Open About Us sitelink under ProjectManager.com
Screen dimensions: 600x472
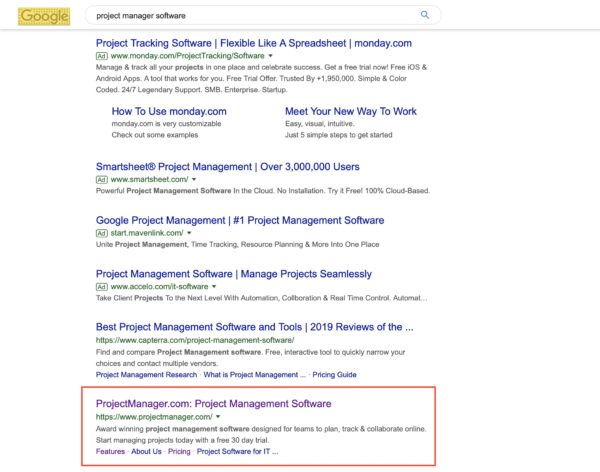[x=146, y=452]
